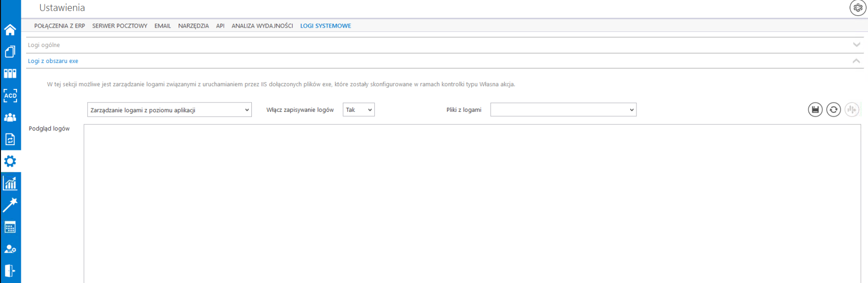Open the chart reports icon in sidebar
The height and width of the screenshot is (283, 868).
[10, 183]
